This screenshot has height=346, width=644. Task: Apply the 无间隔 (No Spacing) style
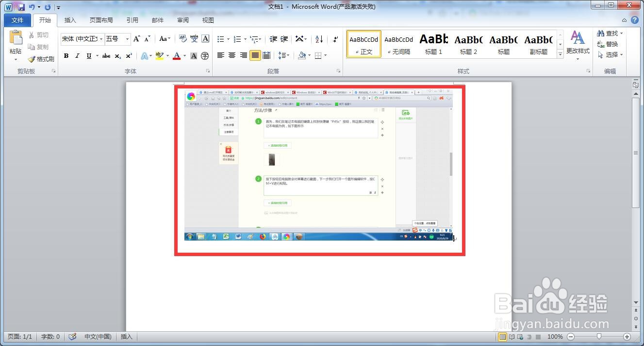399,44
